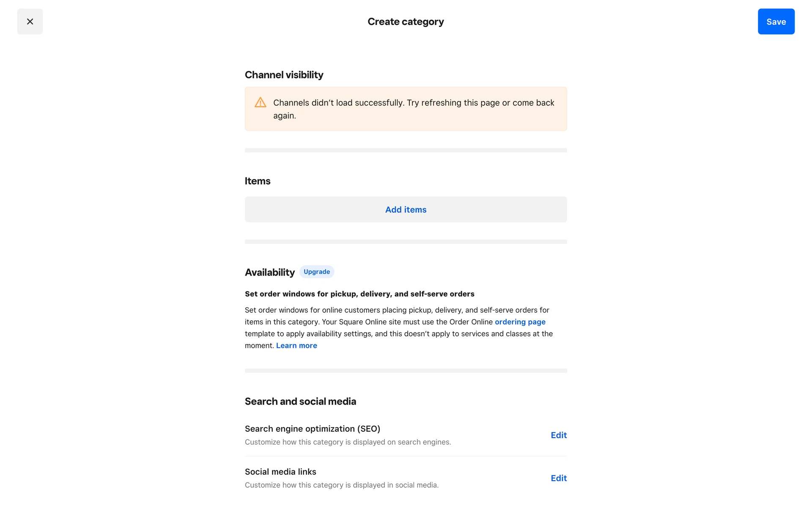Click the Items section heading
The width and height of the screenshot is (812, 508).
pyautogui.click(x=258, y=181)
